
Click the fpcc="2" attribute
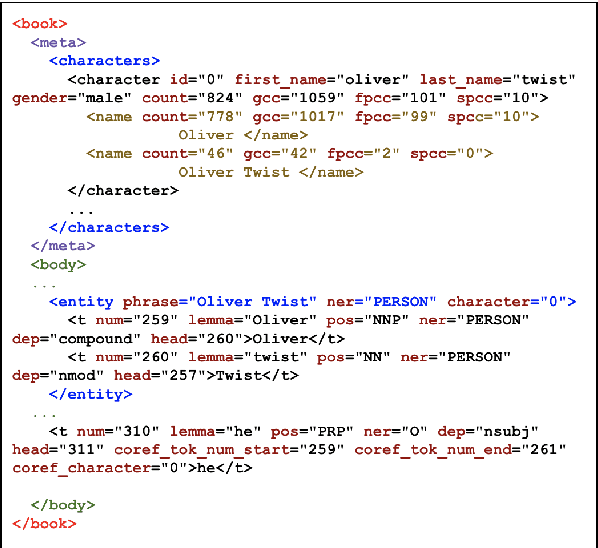point(363,154)
